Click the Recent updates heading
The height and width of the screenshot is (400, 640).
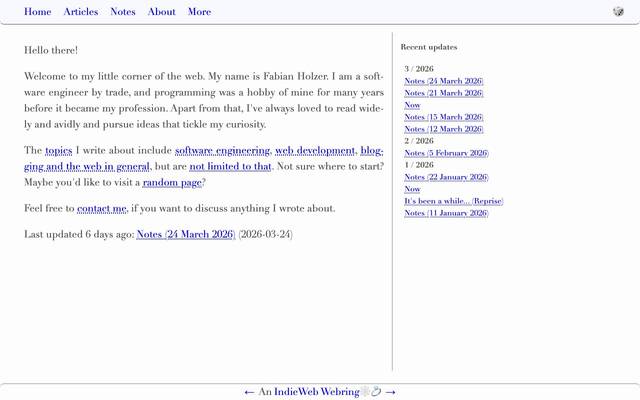click(x=429, y=47)
